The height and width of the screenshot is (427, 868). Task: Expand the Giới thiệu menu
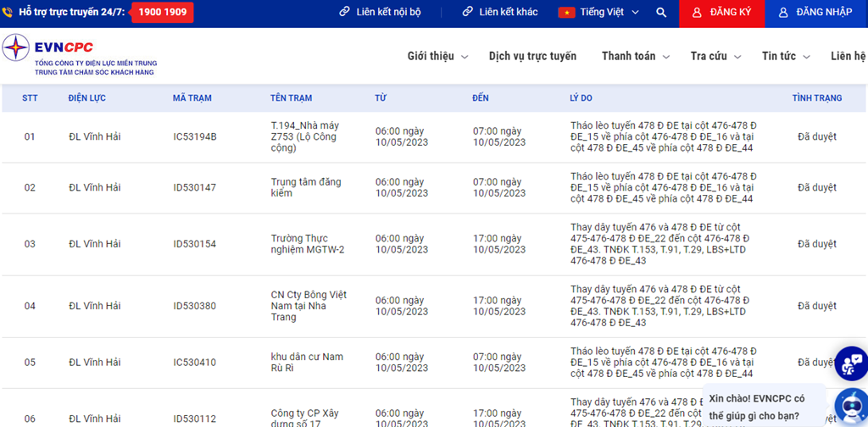pos(437,57)
